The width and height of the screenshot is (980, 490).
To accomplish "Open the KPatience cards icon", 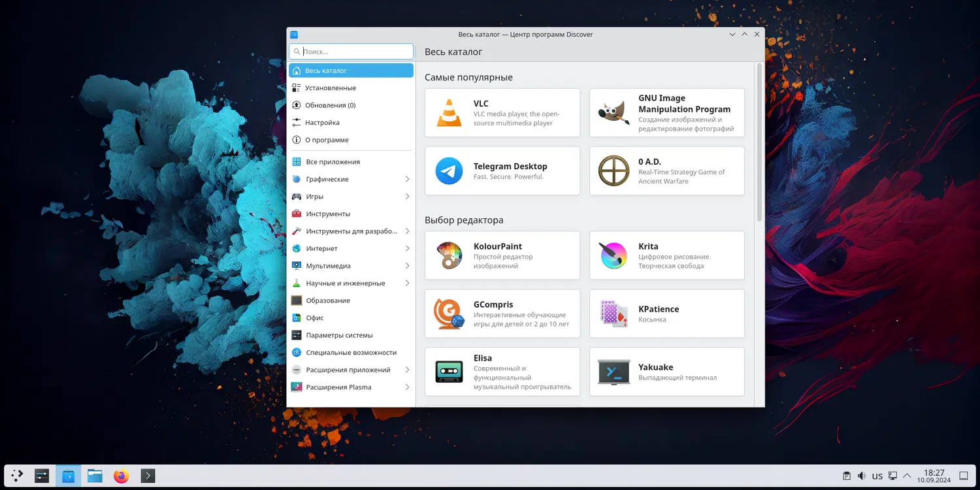I will point(614,314).
